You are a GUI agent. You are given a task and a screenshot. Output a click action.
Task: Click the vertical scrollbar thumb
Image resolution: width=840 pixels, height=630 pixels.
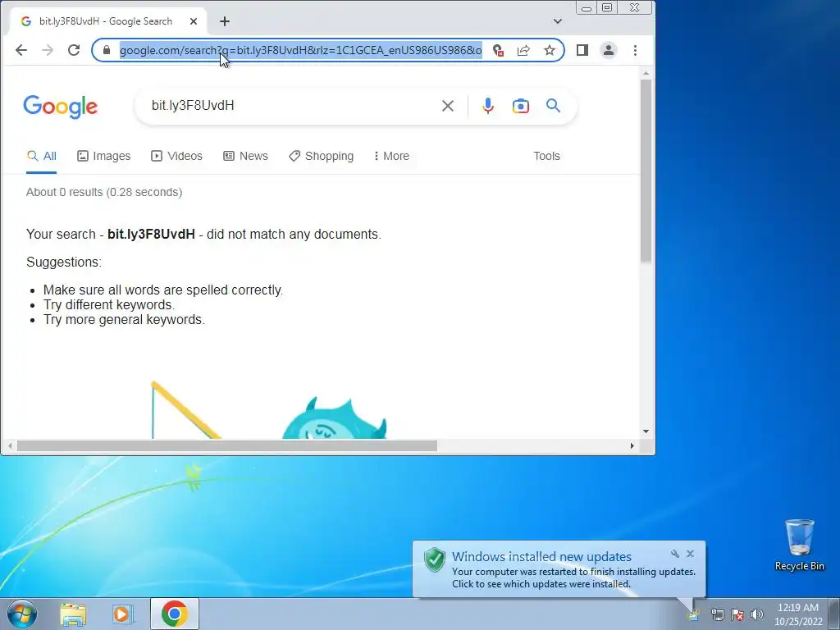click(646, 171)
